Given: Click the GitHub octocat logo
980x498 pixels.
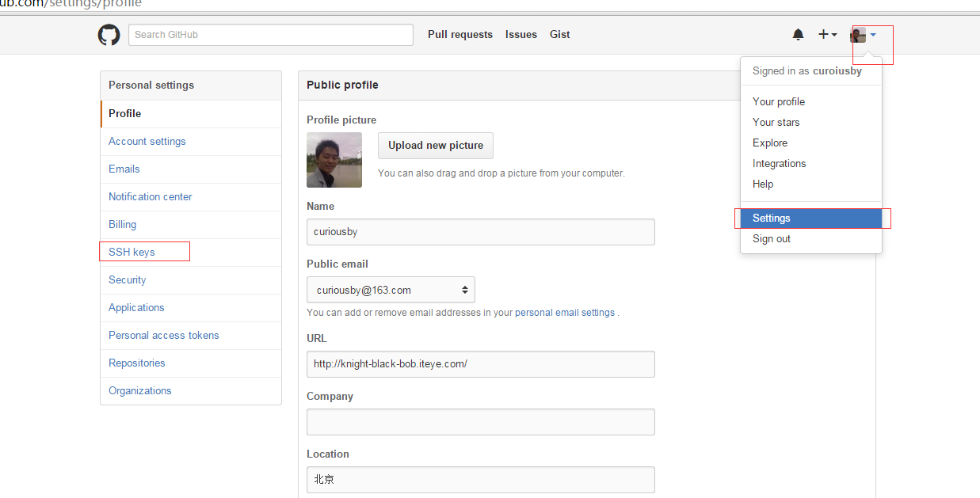Looking at the screenshot, I should coord(109,35).
